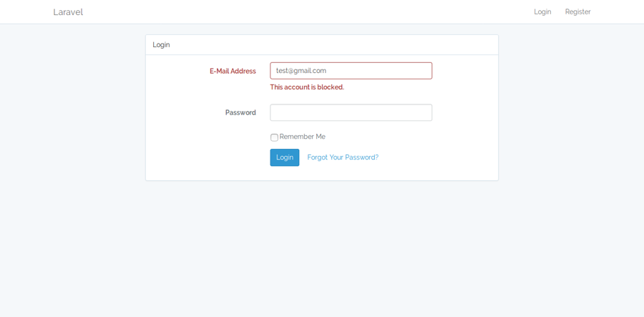This screenshot has height=317, width=644.
Task: Go to Register in the navbar
Action: 577,12
